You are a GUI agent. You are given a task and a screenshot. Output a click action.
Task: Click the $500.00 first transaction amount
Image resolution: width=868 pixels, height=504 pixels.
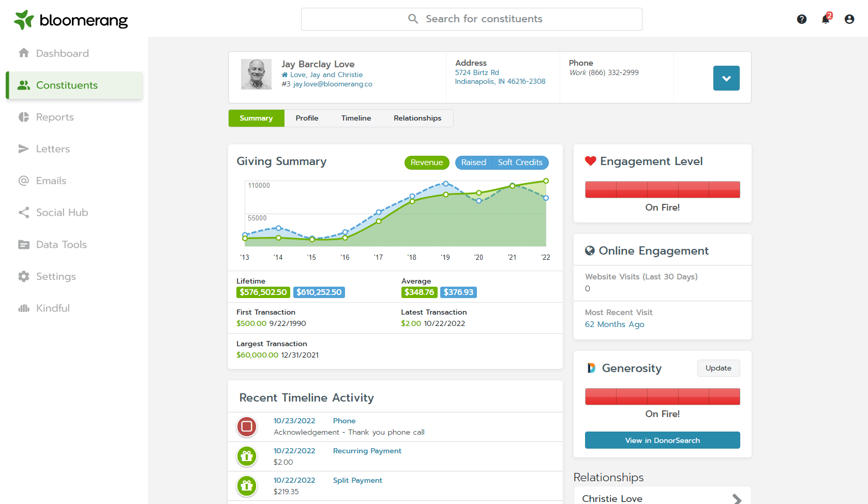coord(251,323)
